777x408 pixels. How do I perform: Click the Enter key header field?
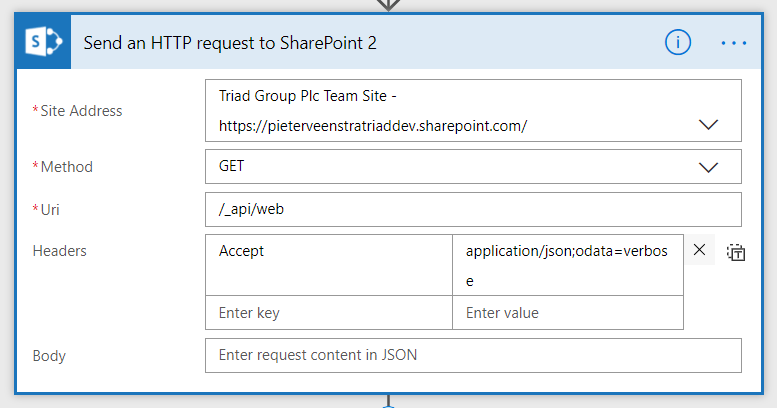click(x=329, y=313)
